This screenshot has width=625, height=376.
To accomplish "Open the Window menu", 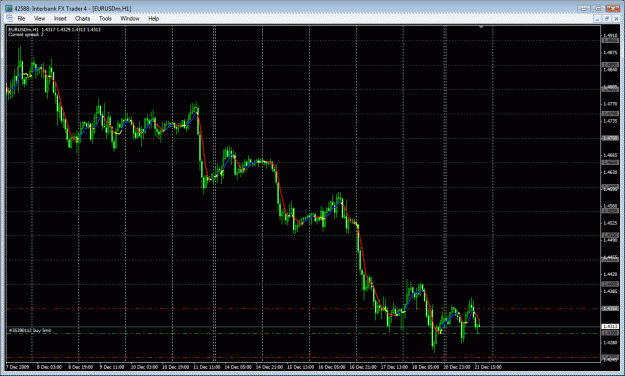I will (x=130, y=19).
